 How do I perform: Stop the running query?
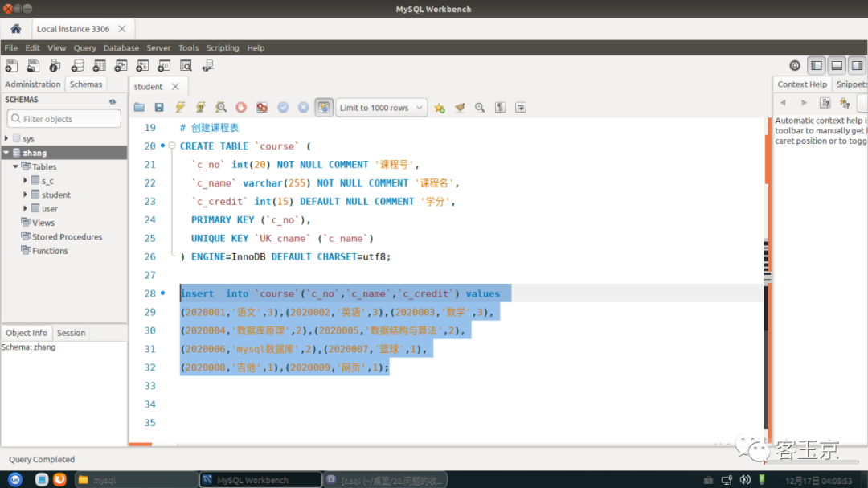click(241, 108)
